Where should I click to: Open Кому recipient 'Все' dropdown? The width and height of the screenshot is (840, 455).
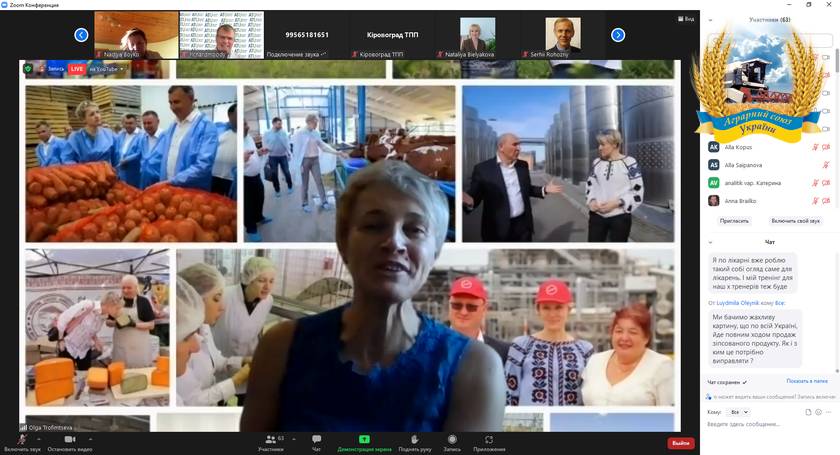pos(739,412)
